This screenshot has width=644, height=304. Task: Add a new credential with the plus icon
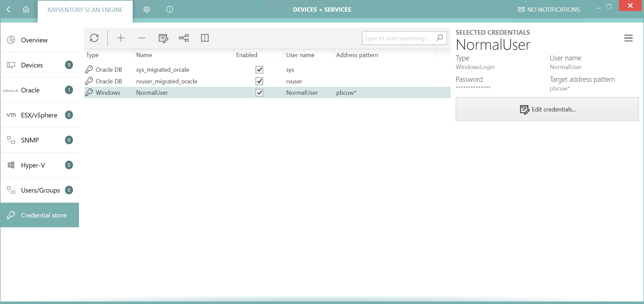coord(121,38)
